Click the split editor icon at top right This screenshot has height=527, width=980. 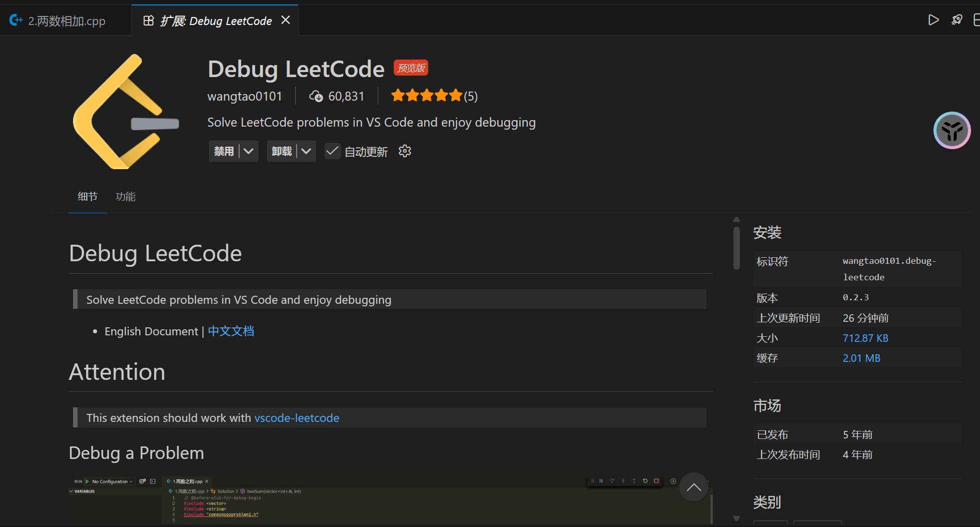976,20
